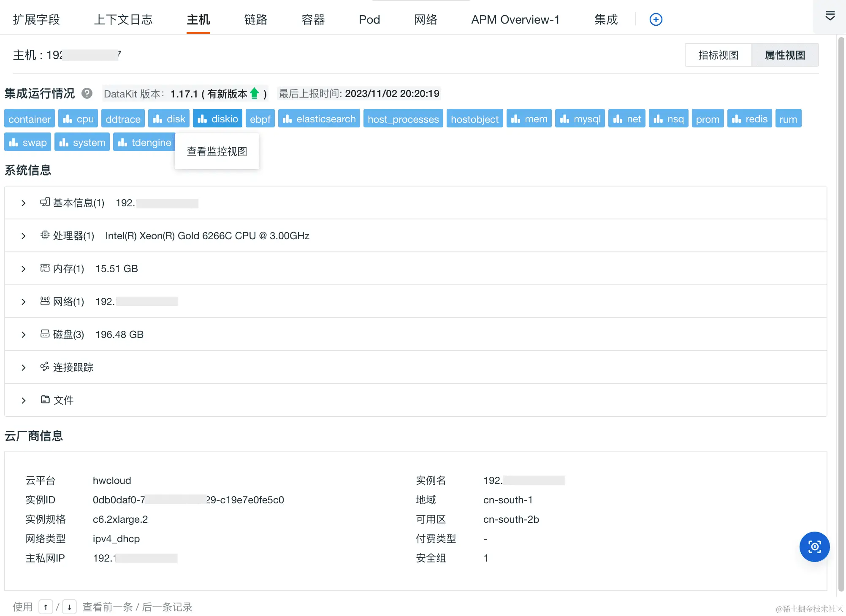
Task: Click 查看监控视图 in the popup
Action: tap(217, 151)
